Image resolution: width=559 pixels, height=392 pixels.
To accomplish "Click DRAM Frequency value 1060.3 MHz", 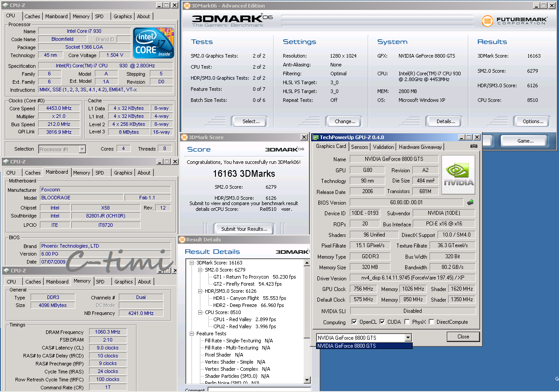I will point(108,332).
